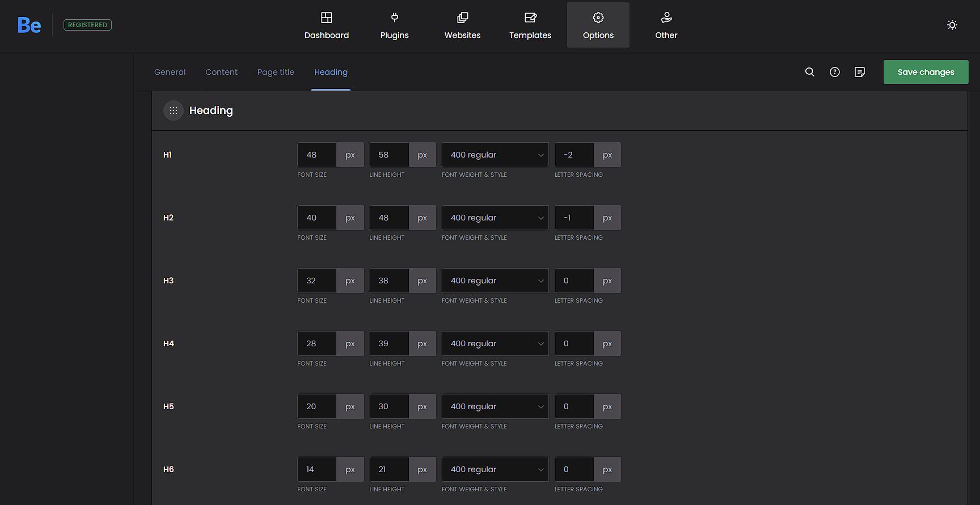This screenshot has height=505, width=980.
Task: Click the Save changes button
Action: coord(926,72)
